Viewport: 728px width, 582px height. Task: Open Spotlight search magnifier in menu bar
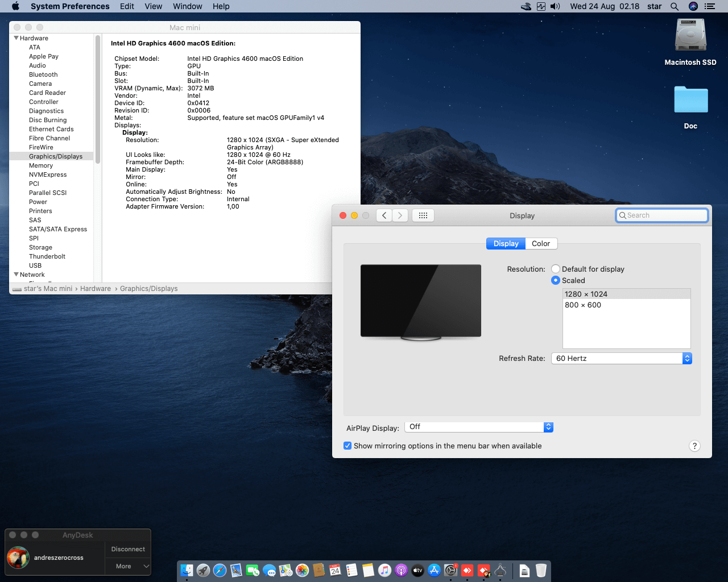point(675,6)
